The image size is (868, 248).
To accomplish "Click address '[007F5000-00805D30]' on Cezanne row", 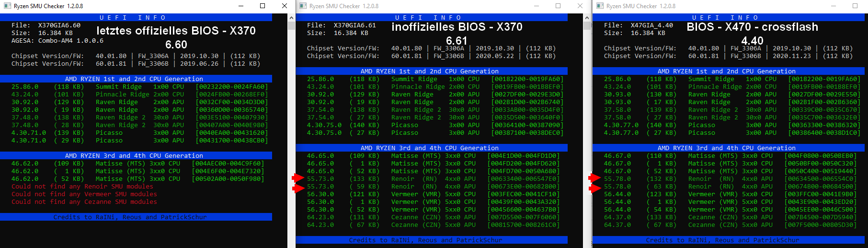I will [821, 225].
